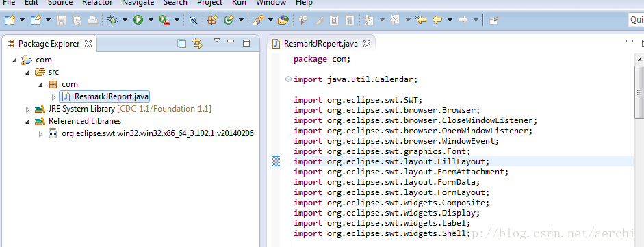644x247 pixels.
Task: Navigate Forward with right arrow icon
Action: tap(463, 20)
